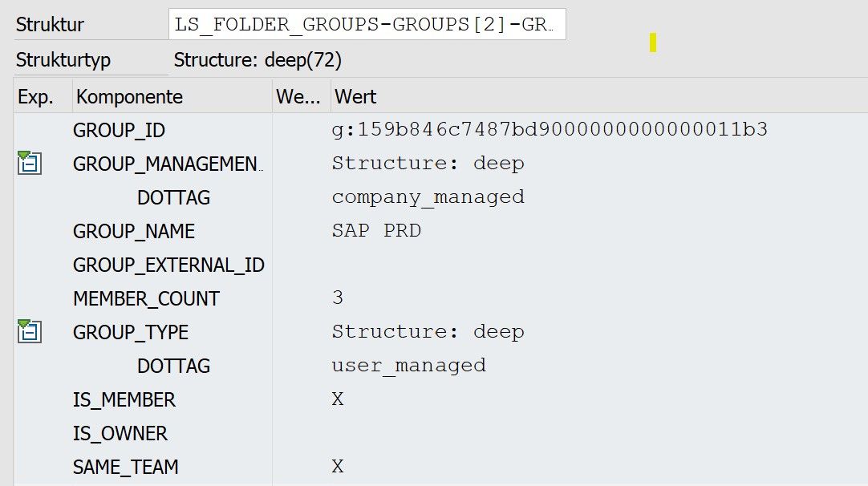Viewport: 868px width, 486px height.
Task: Click the expand icon beside GROUP_MANAGEMENT row
Action: (x=32, y=164)
